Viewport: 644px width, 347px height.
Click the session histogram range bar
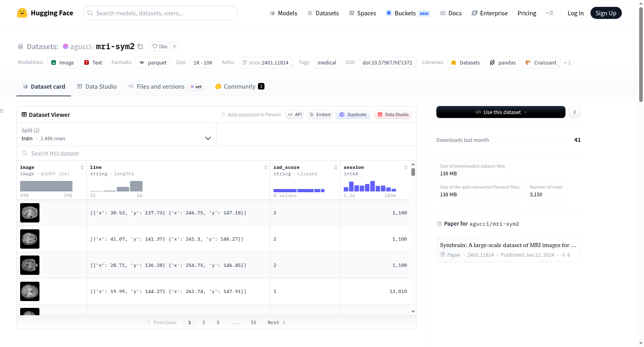coord(370,186)
